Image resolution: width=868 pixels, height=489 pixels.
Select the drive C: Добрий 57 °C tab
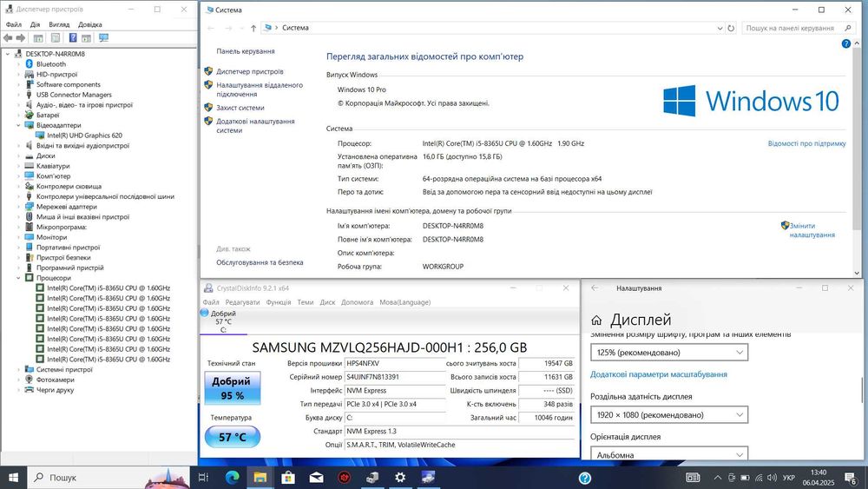pos(223,321)
